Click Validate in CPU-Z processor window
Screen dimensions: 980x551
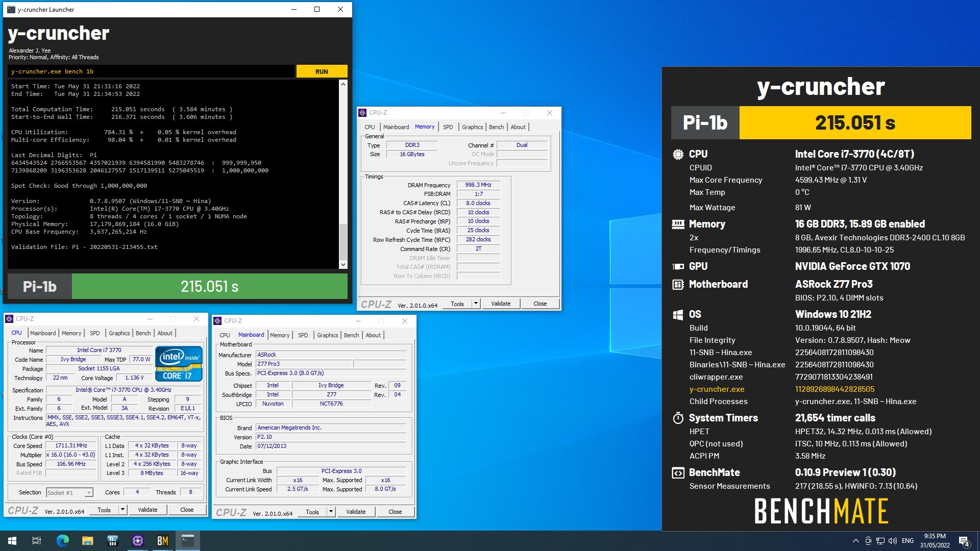(x=148, y=510)
